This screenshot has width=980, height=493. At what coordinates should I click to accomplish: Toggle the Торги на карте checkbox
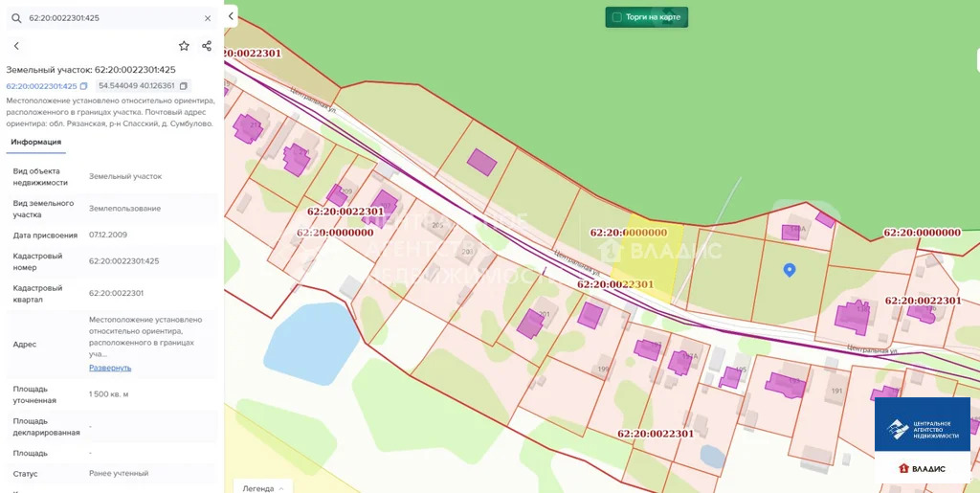point(617,17)
